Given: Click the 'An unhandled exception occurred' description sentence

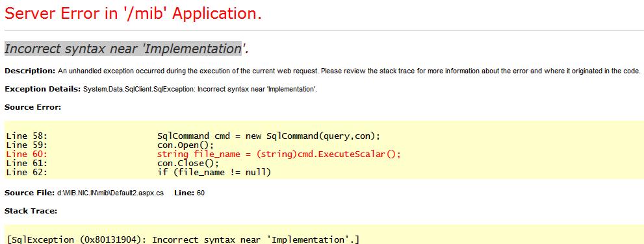Looking at the screenshot, I should pos(349,71).
